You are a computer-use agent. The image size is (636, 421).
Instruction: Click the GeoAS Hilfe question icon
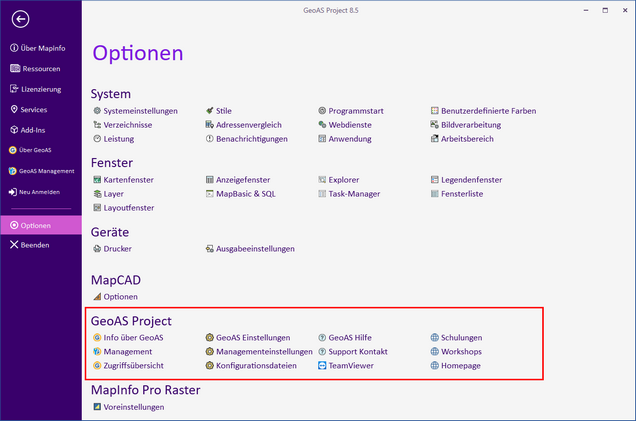(x=322, y=338)
